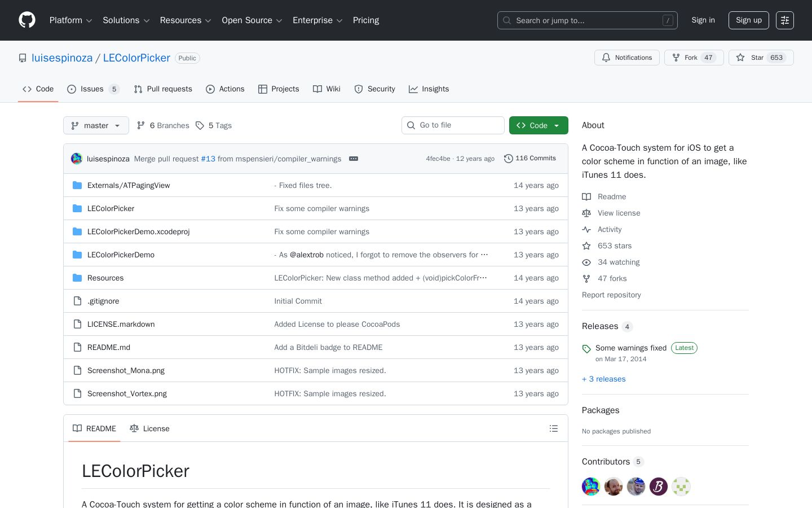Click the luisespinoza avatar in commit row
Image resolution: width=812 pixels, height=508 pixels.
[77, 159]
